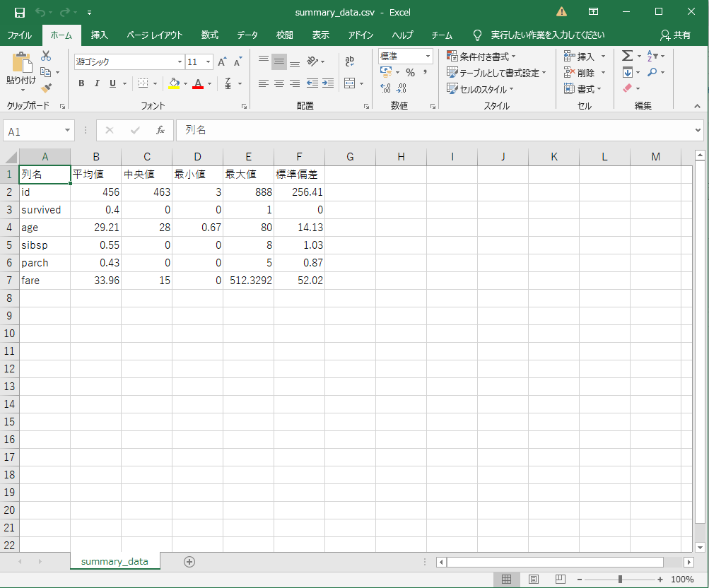Click the scissors Cut icon

tap(46, 56)
